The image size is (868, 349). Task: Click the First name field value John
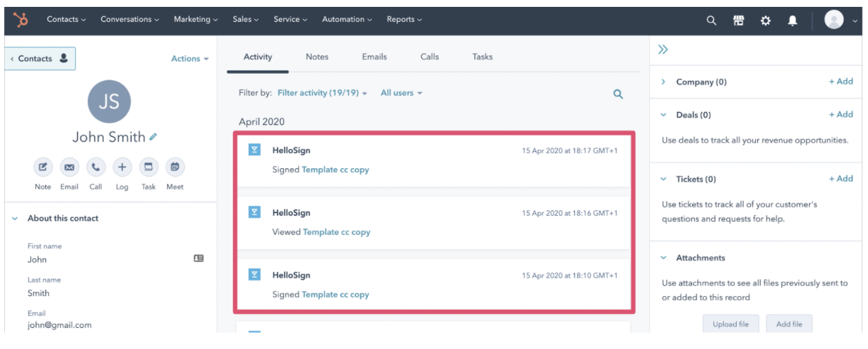click(x=37, y=260)
